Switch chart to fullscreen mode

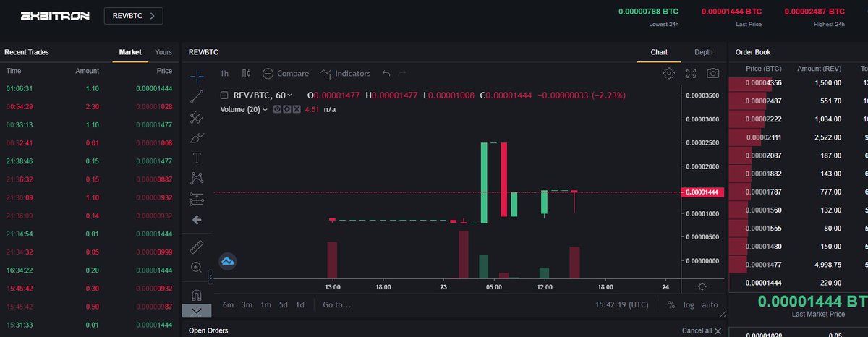coord(691,73)
